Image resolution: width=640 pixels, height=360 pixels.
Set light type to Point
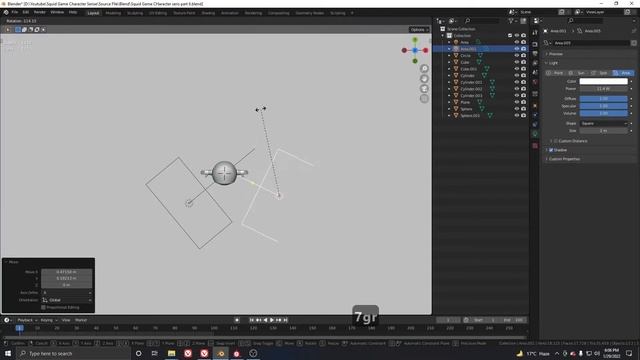pos(555,73)
